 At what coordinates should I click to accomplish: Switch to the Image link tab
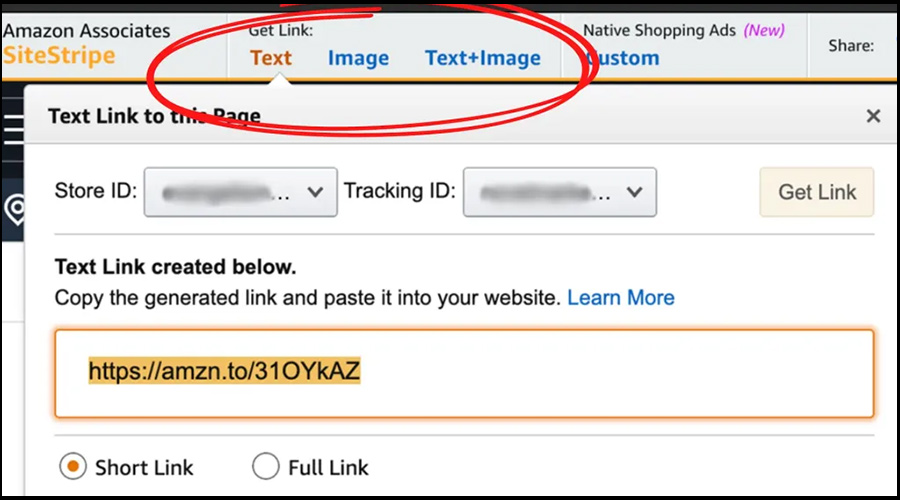click(358, 58)
